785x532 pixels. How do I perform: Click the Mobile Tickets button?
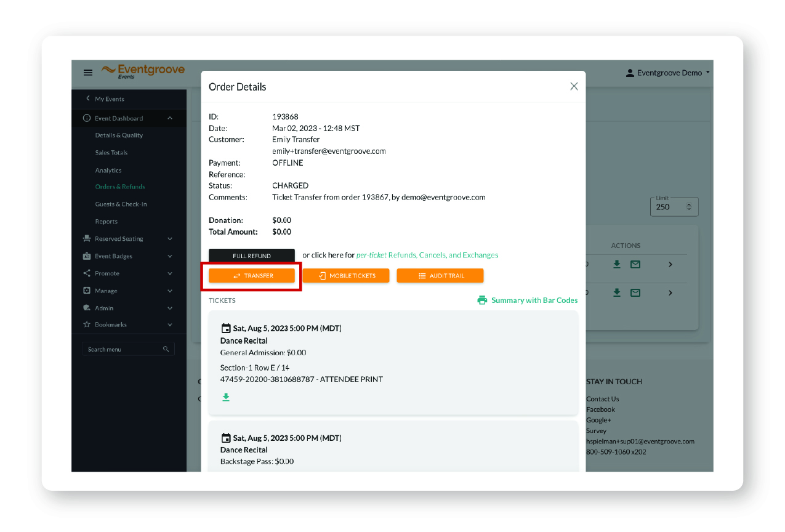point(346,276)
